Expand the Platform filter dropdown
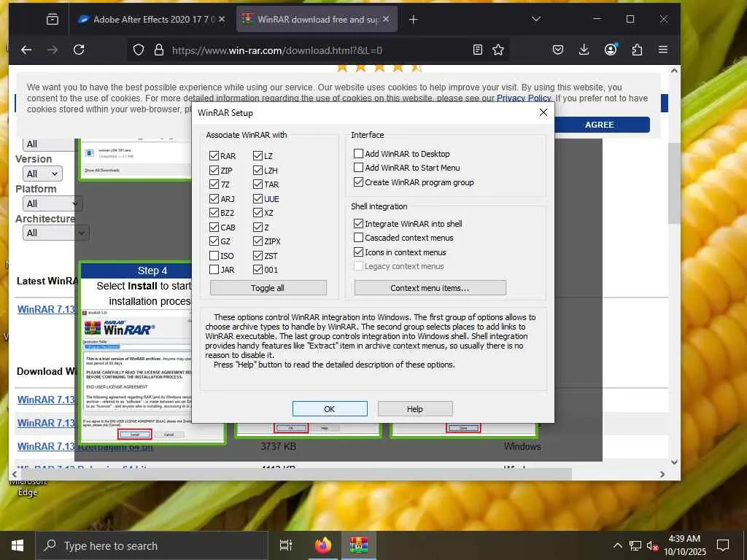 [x=53, y=204]
